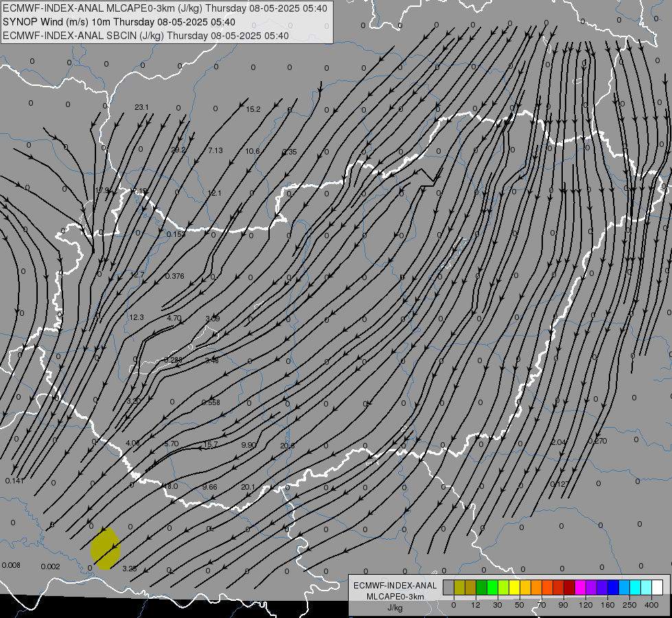Click the map value '12.1'
Screen dimensions: 672x618
[215, 193]
